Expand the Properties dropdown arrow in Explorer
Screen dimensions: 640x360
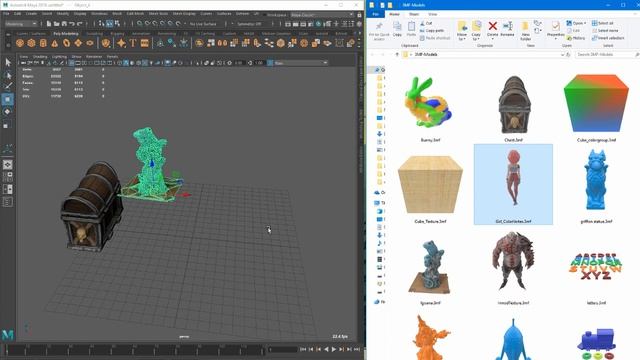coord(556,38)
